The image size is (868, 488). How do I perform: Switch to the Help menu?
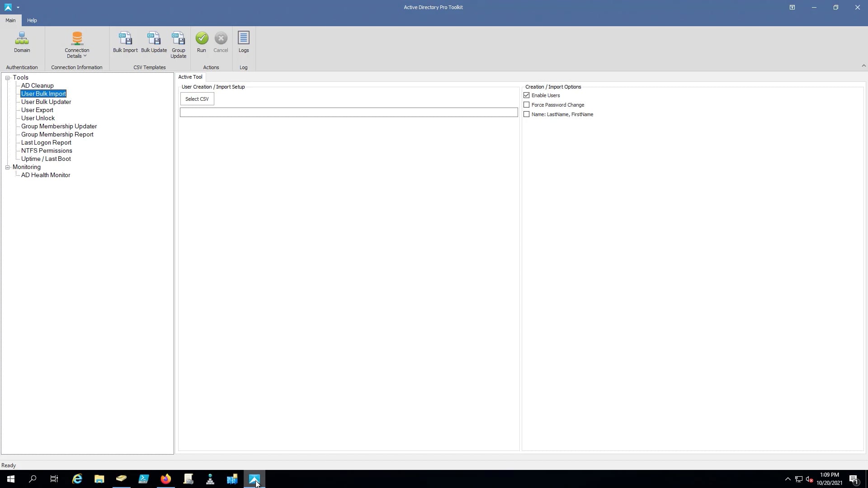point(32,20)
